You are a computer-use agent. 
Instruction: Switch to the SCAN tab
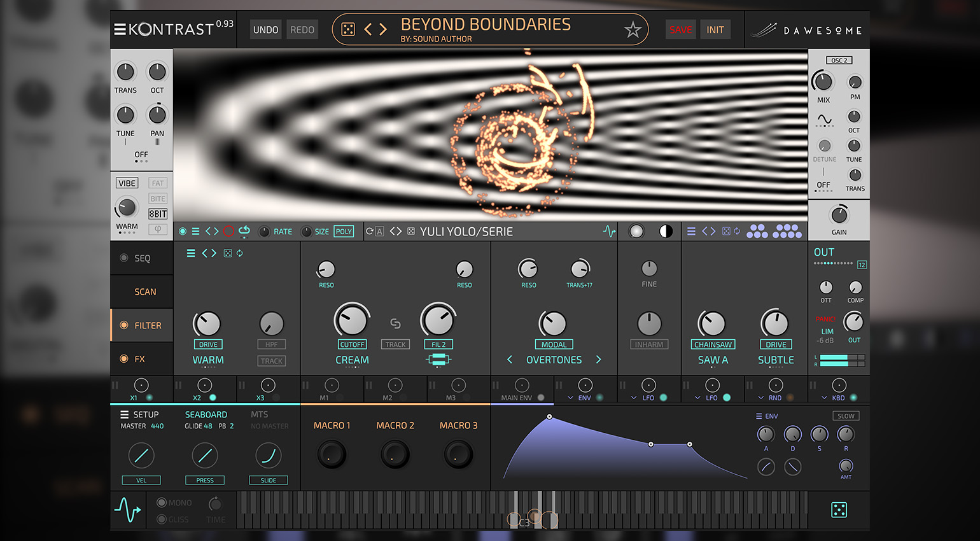145,292
